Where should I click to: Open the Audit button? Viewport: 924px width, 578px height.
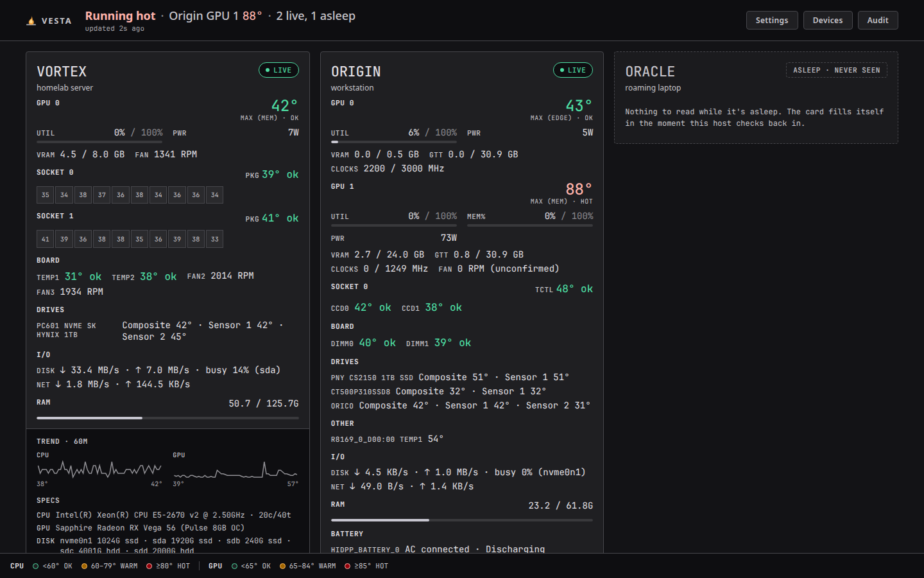pos(878,21)
